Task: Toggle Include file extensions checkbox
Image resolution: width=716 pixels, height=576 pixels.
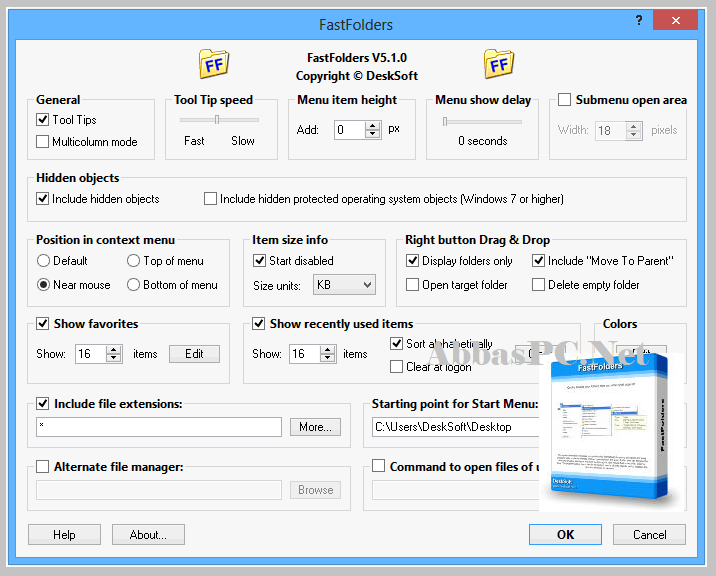Action: [x=42, y=404]
